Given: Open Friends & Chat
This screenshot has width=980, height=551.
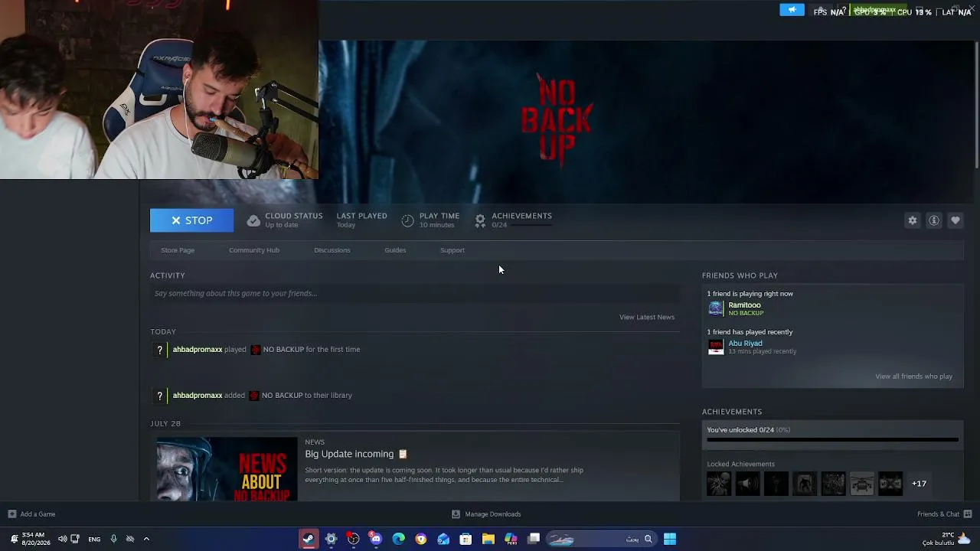Looking at the screenshot, I should (x=945, y=514).
